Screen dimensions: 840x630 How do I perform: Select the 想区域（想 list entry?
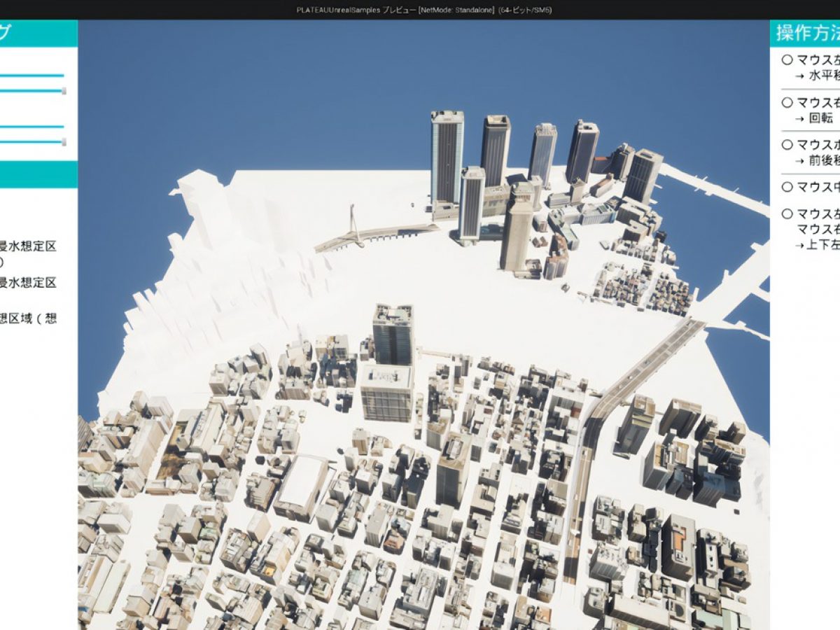click(28, 319)
